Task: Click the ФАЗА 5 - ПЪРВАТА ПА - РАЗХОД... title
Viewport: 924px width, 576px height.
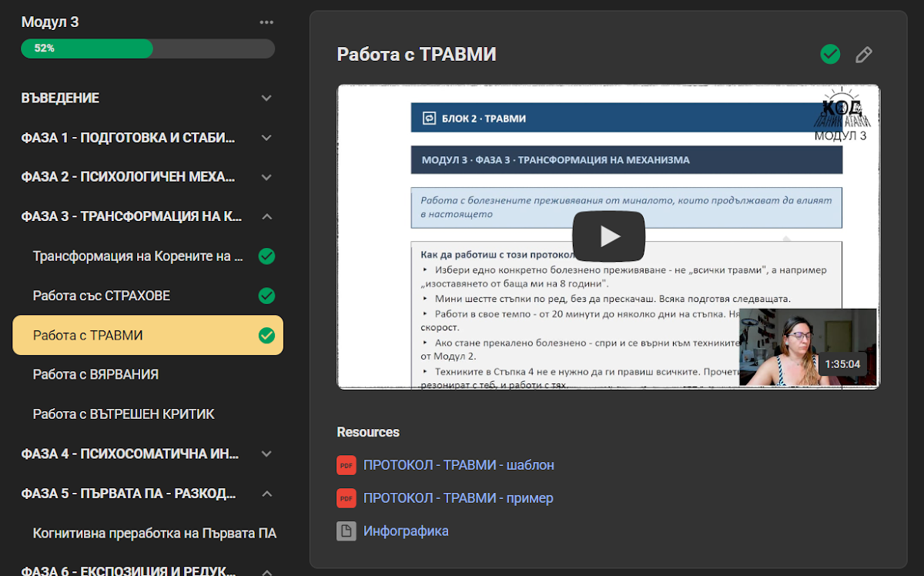Action: click(x=128, y=493)
